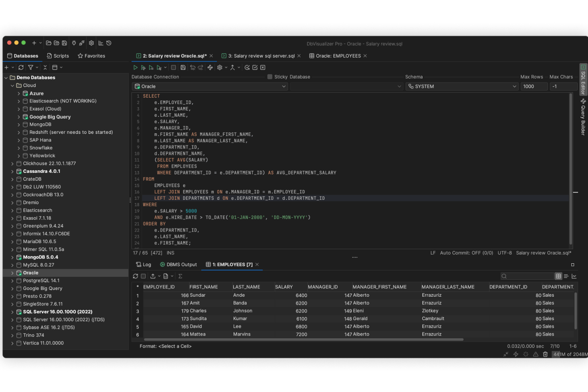Click the sum (sigma) aggregation icon
Screen dimensions: 588x392
tap(180, 276)
